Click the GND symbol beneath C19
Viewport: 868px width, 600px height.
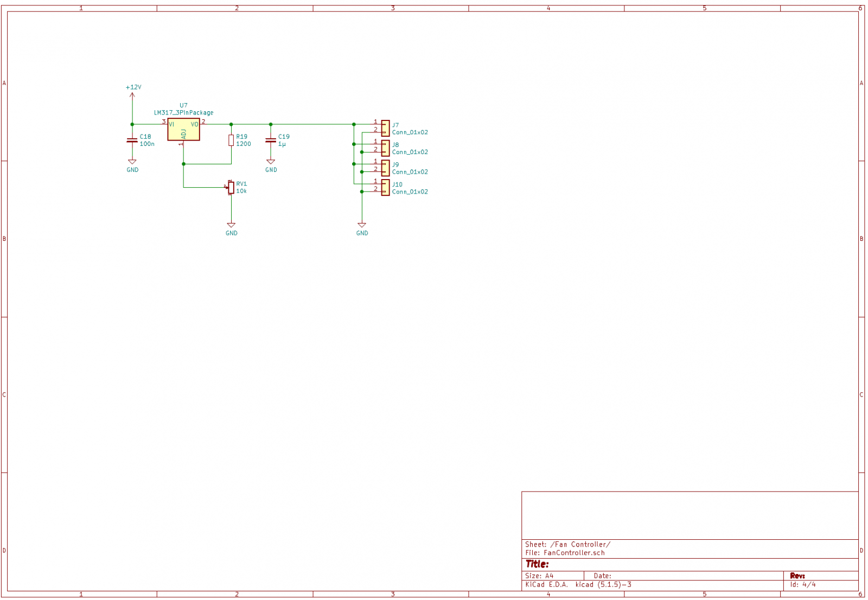(x=271, y=163)
